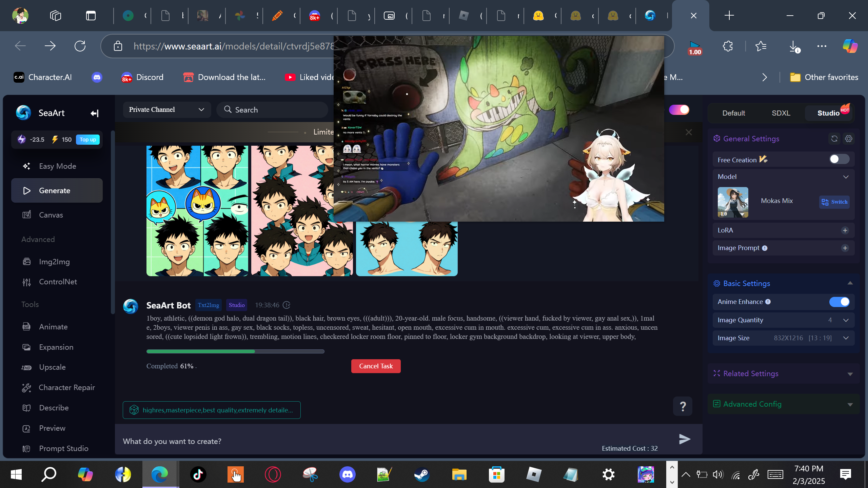
Task: Click the highres, masterpiece preset prompt button
Action: [x=212, y=410]
